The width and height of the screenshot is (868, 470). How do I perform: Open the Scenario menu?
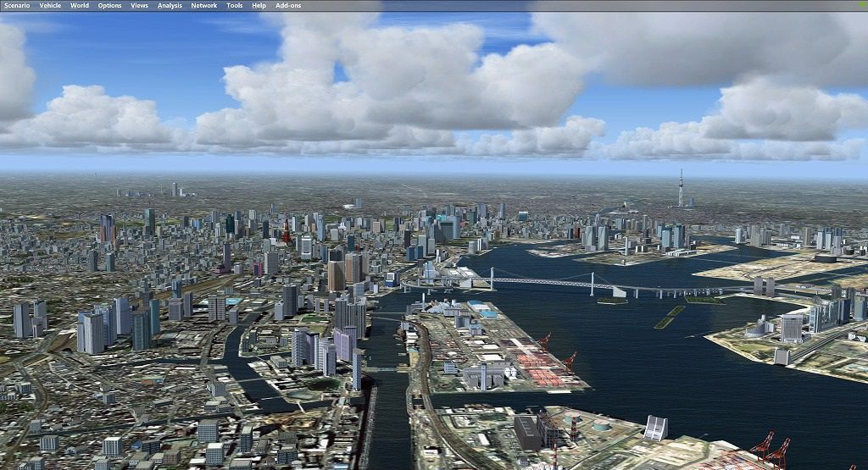pyautogui.click(x=17, y=6)
